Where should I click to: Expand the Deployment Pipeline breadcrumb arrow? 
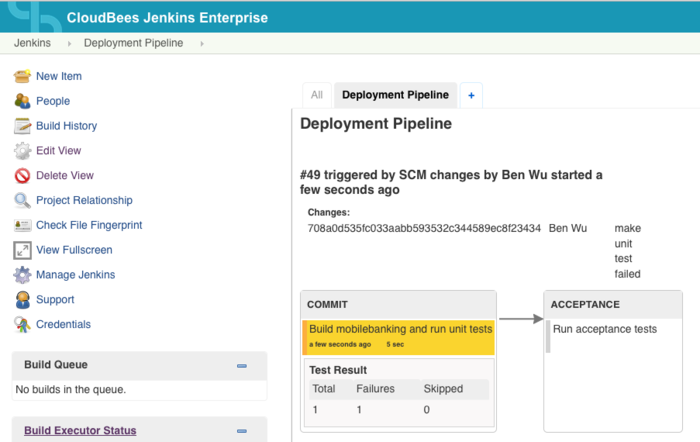[202, 43]
